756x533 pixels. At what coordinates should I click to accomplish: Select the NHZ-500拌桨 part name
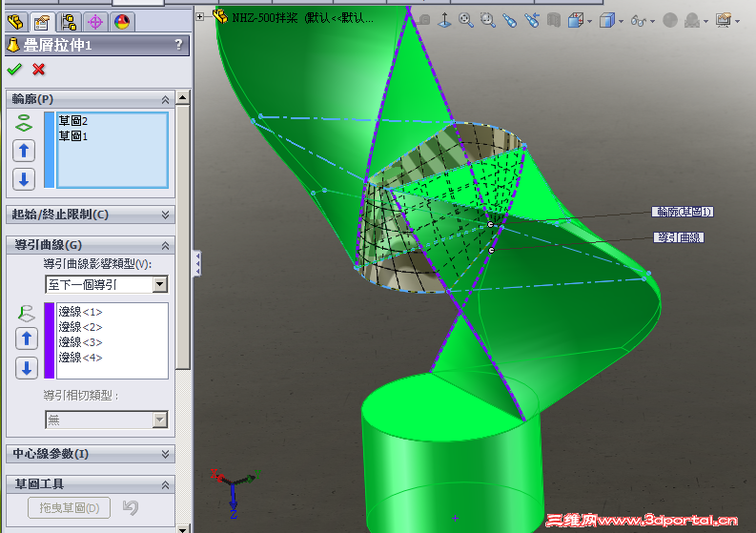click(302, 18)
